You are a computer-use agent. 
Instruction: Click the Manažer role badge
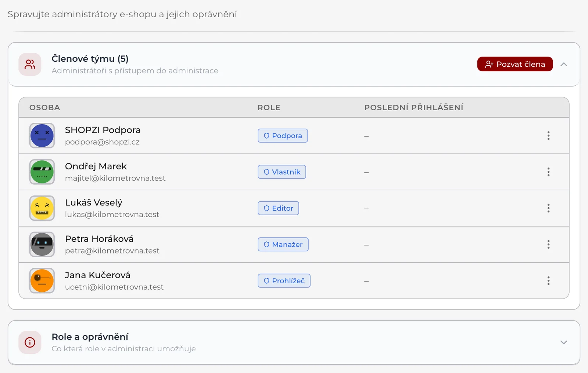(283, 244)
